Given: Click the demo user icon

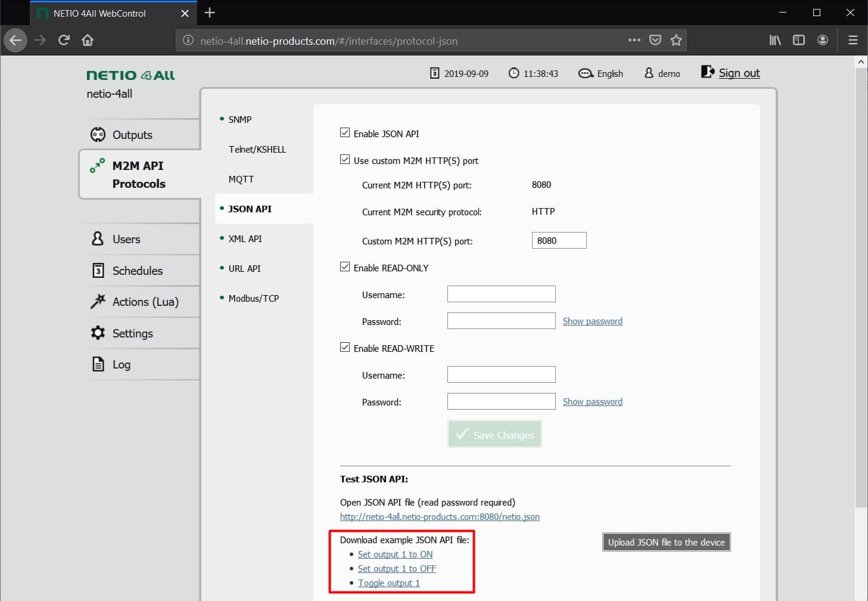Looking at the screenshot, I should [x=649, y=73].
